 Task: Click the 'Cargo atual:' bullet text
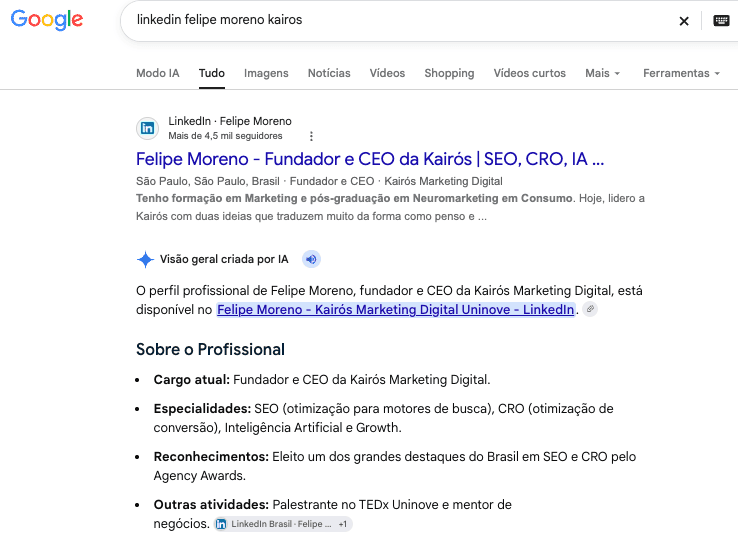point(322,379)
